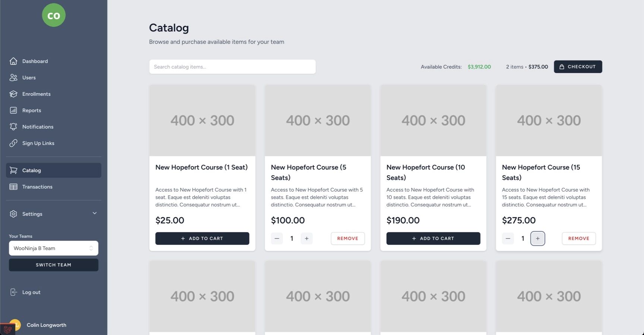Expand the Settings chevron
This screenshot has width=644, height=335.
[95, 214]
